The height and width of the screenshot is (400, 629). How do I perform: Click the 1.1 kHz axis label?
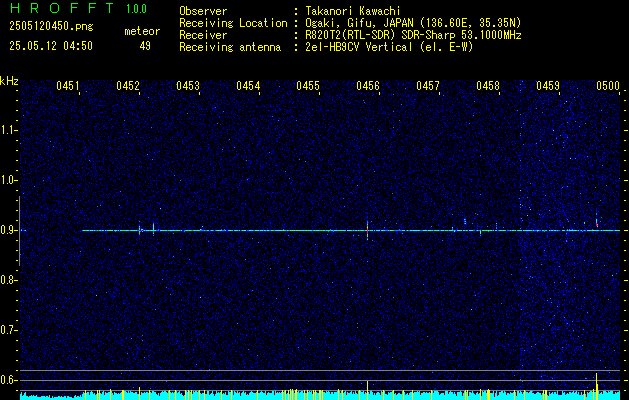tap(8, 130)
